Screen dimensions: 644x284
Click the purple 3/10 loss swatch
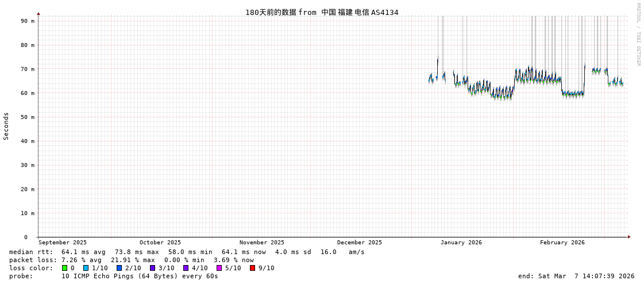coord(152,268)
